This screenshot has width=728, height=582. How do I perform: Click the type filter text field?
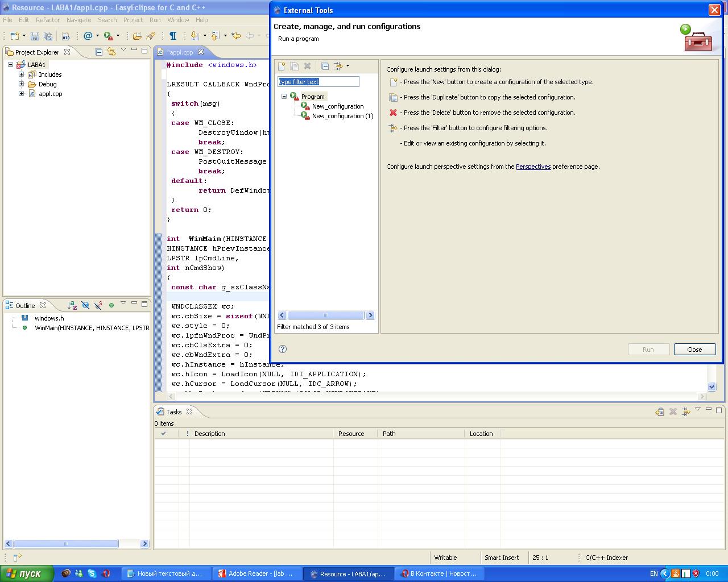[x=318, y=82]
